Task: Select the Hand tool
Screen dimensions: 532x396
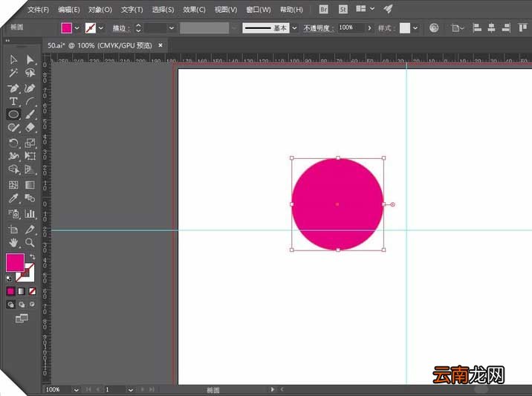Action: pos(13,242)
